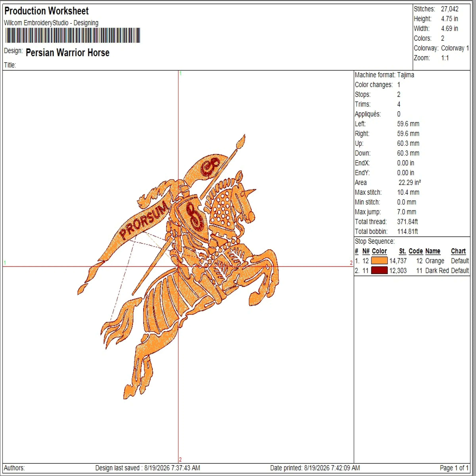Click the PRORSUM banner lettering in the design
The height and width of the screenshot is (476, 476).
(144, 221)
